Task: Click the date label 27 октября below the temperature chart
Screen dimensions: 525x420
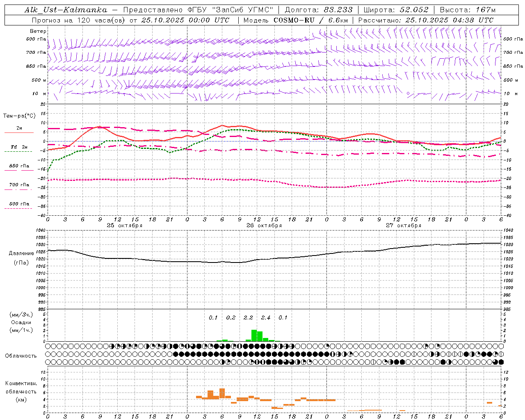Action: [x=404, y=226]
